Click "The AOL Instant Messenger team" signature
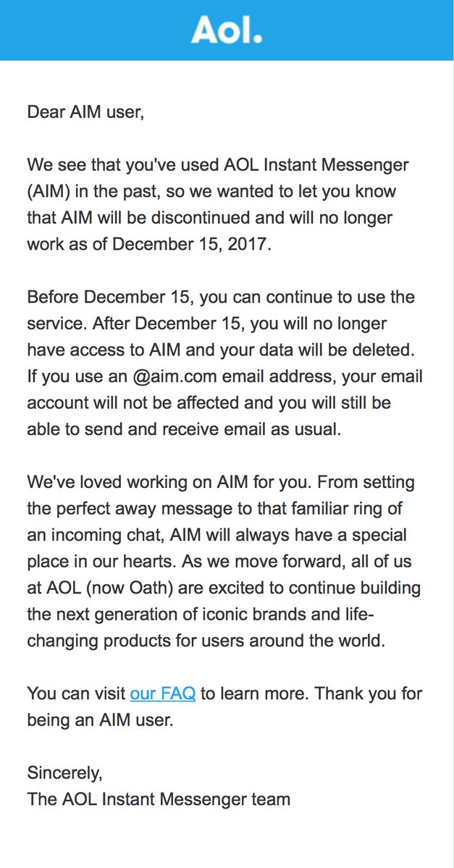This screenshot has width=454, height=868. tap(159, 799)
